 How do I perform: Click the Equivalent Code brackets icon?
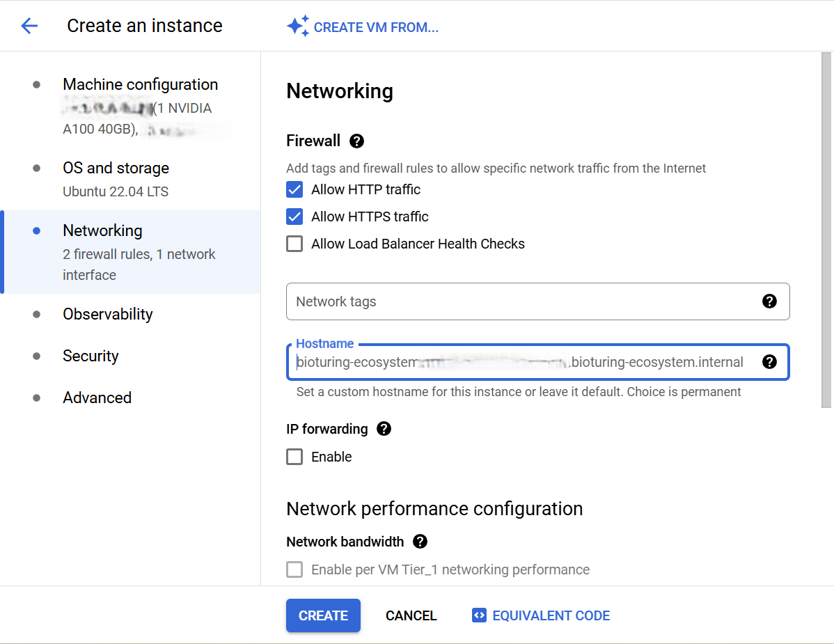click(x=479, y=615)
